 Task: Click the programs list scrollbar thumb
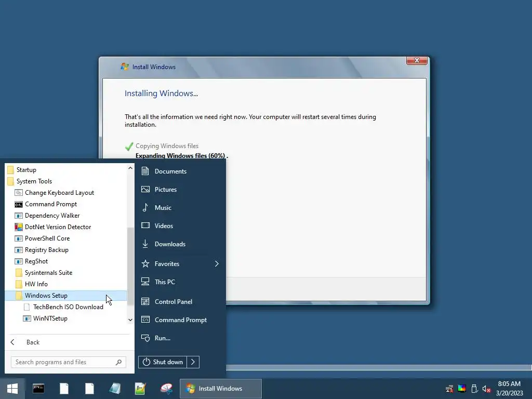pyautogui.click(x=130, y=265)
